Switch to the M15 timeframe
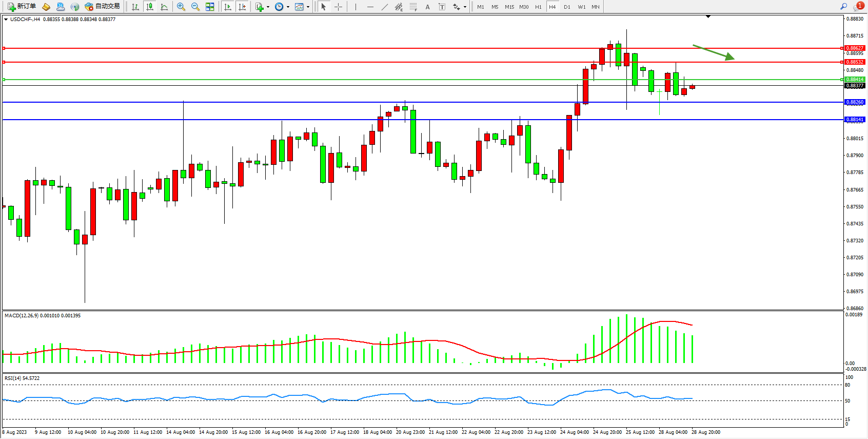This screenshot has height=439, width=868. [x=509, y=7]
